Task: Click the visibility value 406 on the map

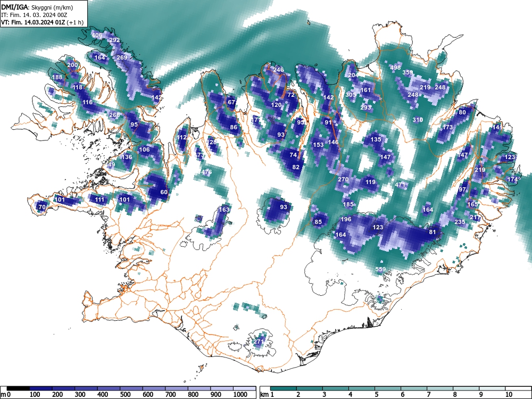Action: (x=97, y=35)
